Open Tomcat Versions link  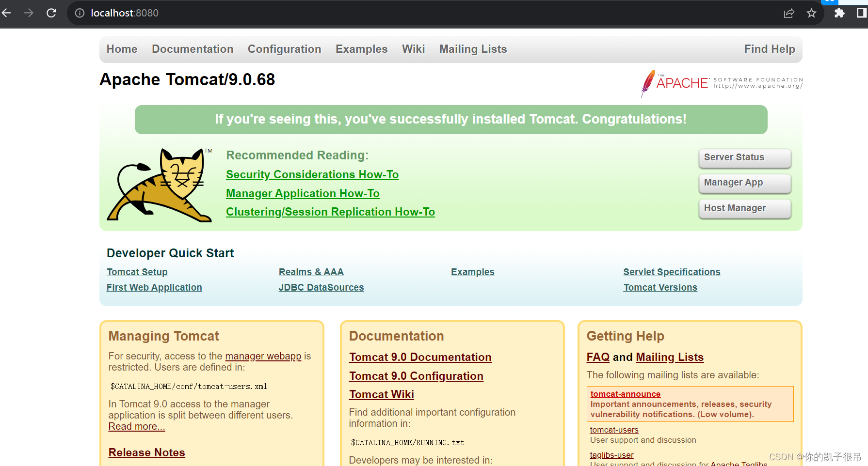(x=660, y=287)
